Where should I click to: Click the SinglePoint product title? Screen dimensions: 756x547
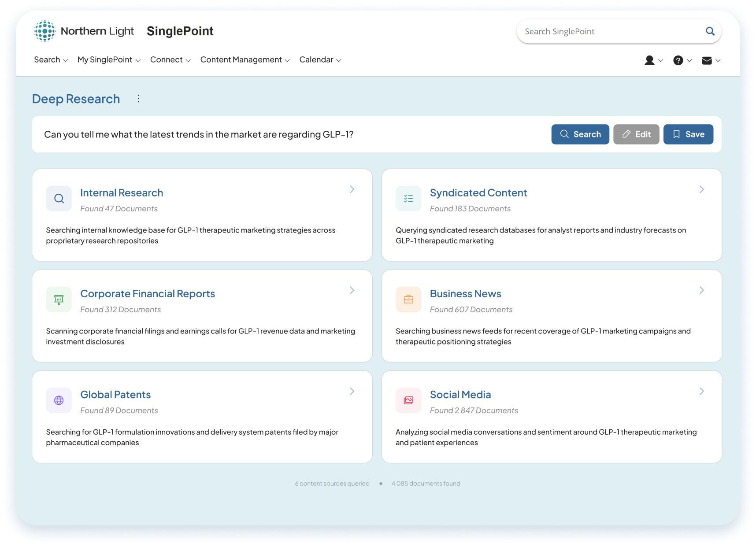180,31
